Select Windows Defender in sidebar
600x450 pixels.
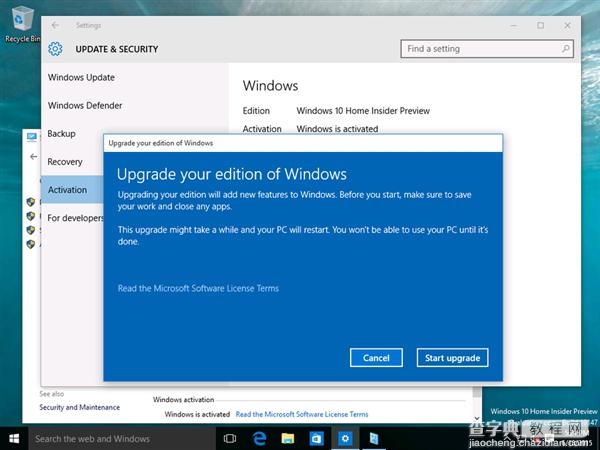[x=134, y=106]
